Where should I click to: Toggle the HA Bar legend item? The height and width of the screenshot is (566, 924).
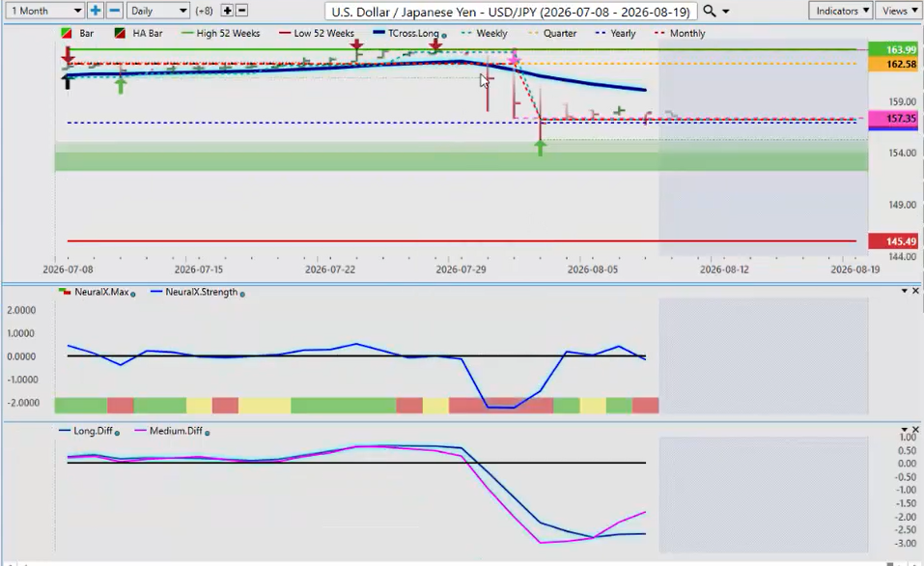138,33
